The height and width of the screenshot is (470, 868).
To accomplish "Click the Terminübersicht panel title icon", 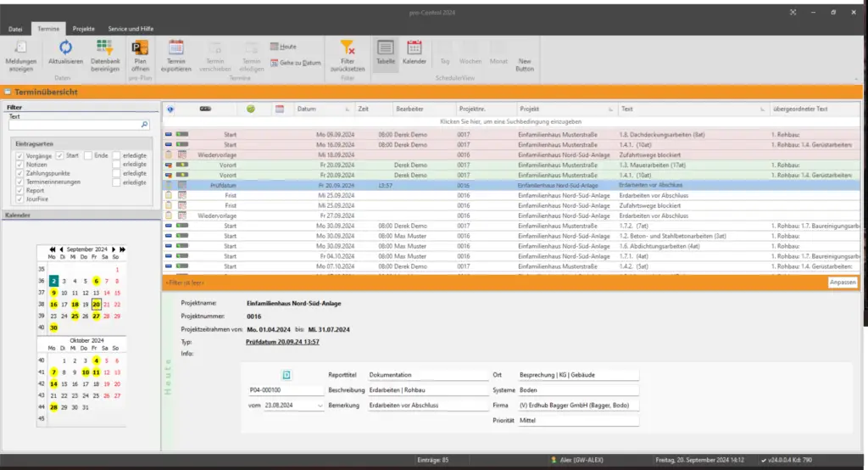I will click(x=8, y=92).
